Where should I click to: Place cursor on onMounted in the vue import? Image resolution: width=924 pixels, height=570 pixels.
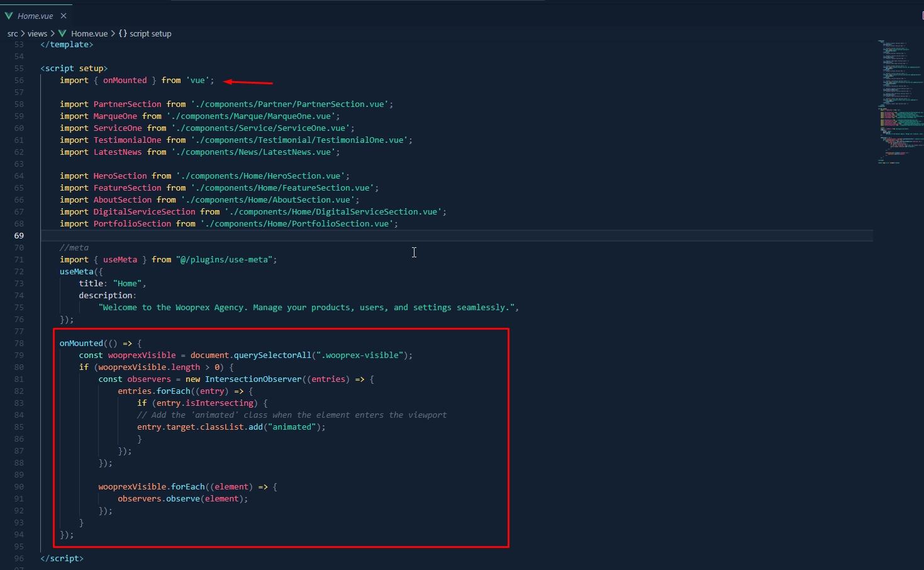125,81
